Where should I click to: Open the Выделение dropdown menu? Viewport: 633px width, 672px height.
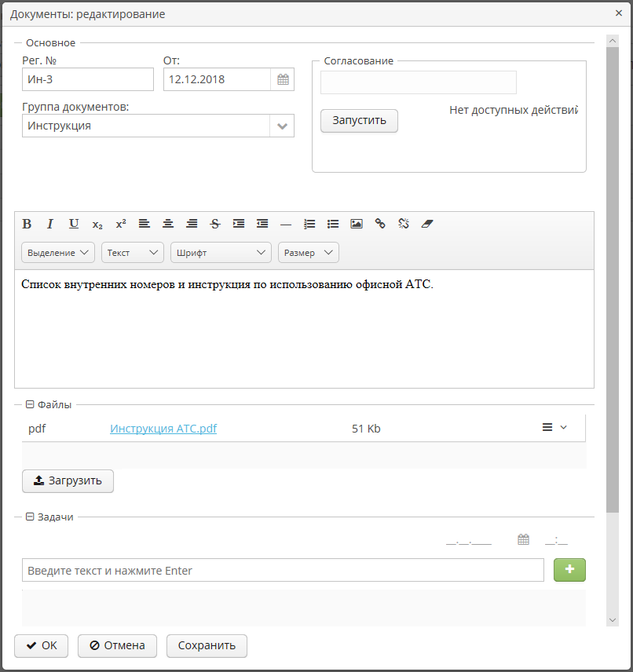(x=59, y=253)
